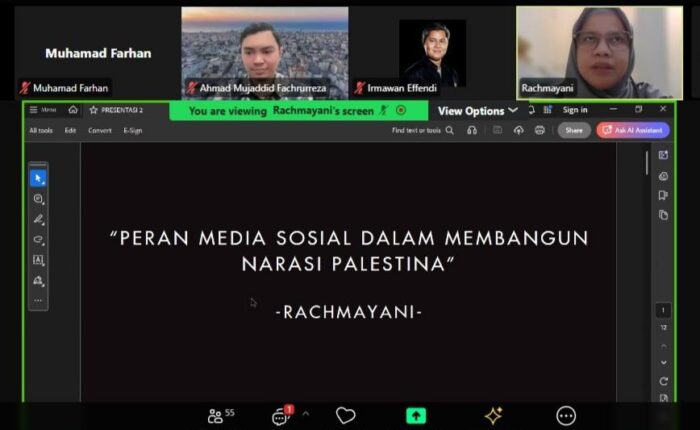Expand the View Options dropdown
The width and height of the screenshot is (700, 430).
[478, 111]
